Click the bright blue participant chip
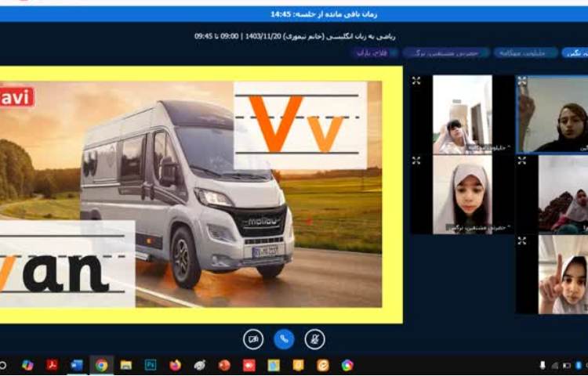This screenshot has width=588, height=376. tap(575, 52)
